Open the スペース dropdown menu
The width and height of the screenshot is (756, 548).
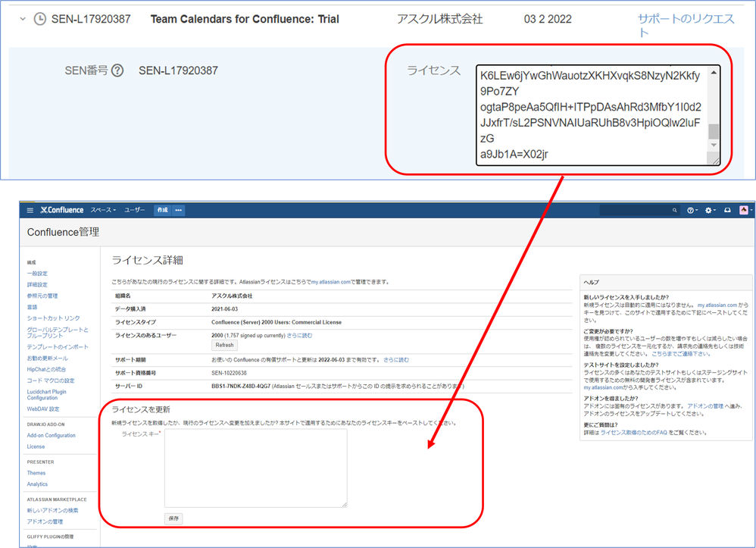(x=103, y=210)
